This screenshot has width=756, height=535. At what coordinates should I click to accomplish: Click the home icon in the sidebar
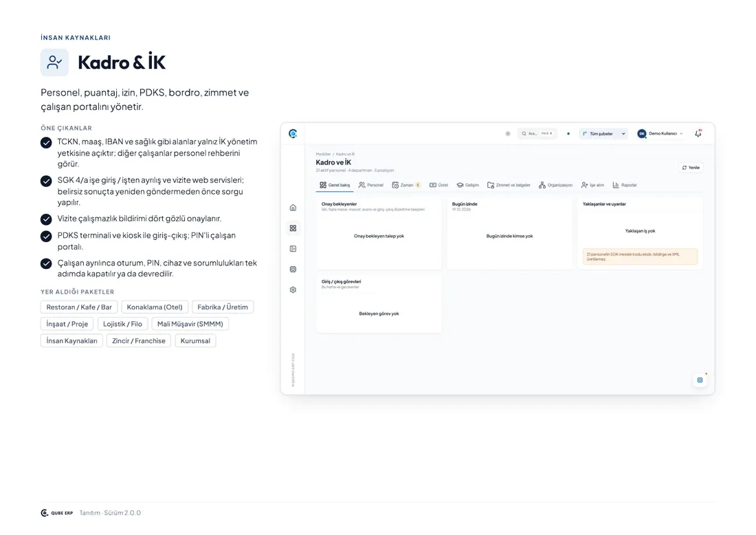293,208
